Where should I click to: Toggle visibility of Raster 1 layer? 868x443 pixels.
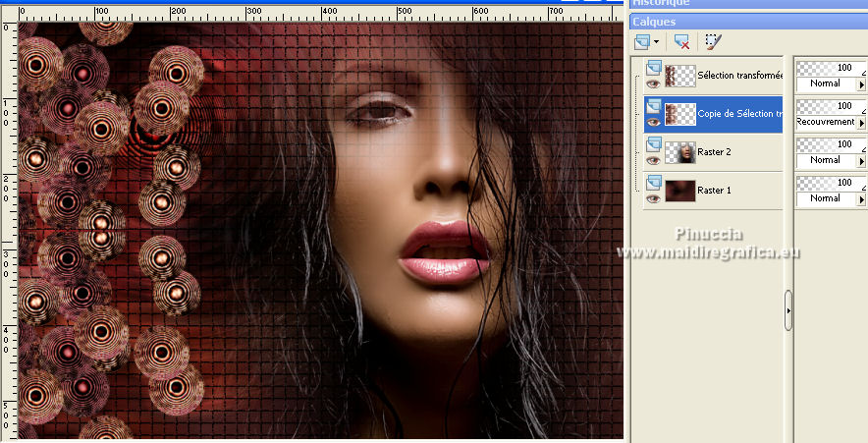pos(653,198)
